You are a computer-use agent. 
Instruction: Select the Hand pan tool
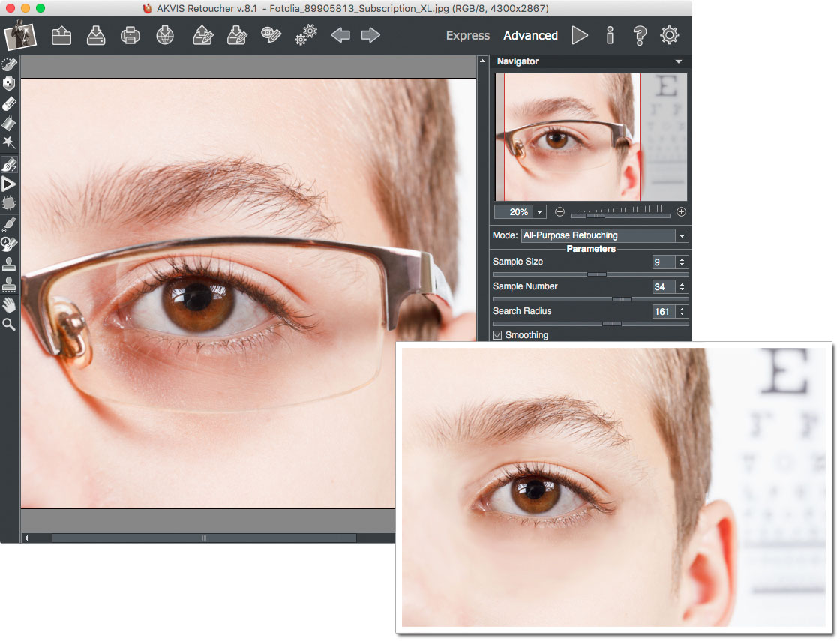(9, 304)
